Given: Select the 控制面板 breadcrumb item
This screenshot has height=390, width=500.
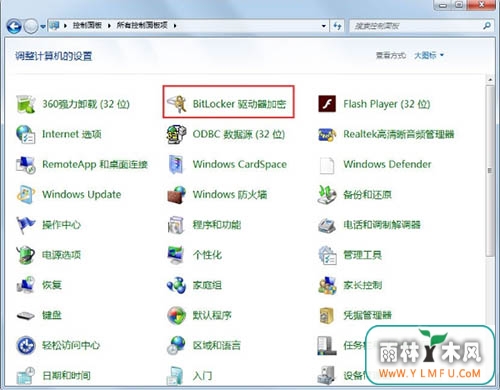Looking at the screenshot, I should tap(87, 25).
